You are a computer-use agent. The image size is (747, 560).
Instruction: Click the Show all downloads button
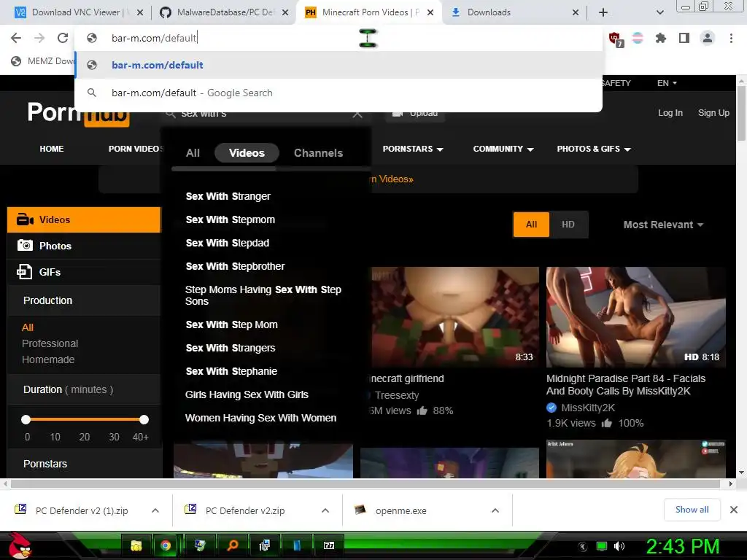[x=692, y=510]
